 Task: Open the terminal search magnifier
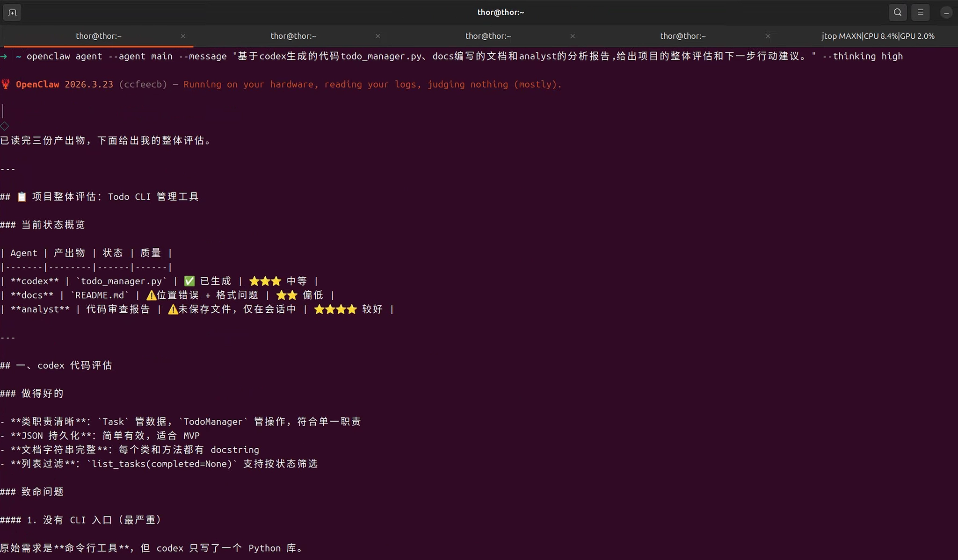[897, 13]
